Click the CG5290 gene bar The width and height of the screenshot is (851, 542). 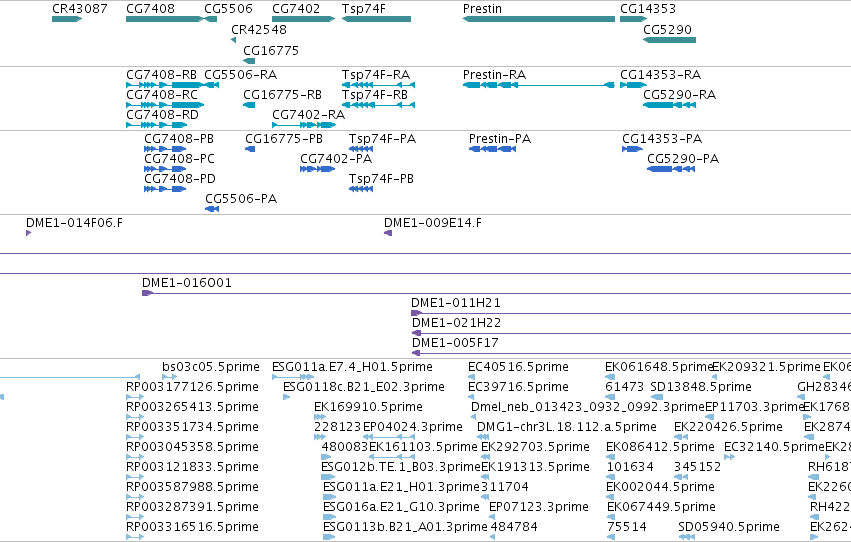point(669,40)
